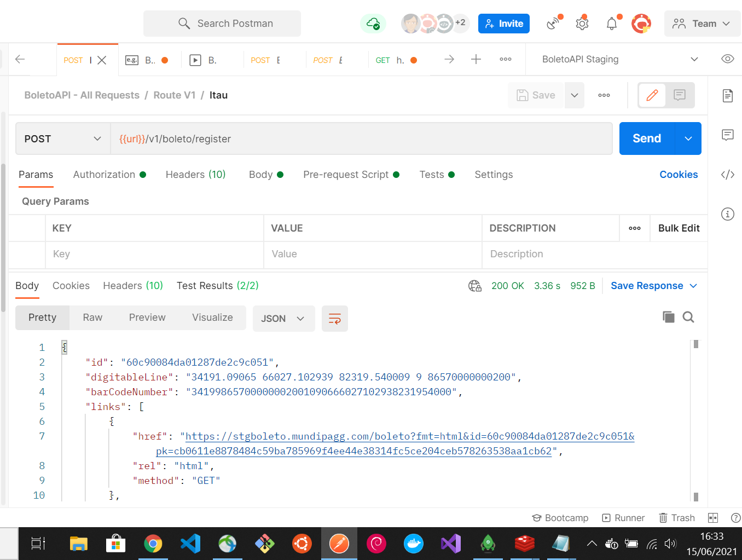Click Bulk Edit
Image resolution: width=742 pixels, height=560 pixels.
coord(679,228)
